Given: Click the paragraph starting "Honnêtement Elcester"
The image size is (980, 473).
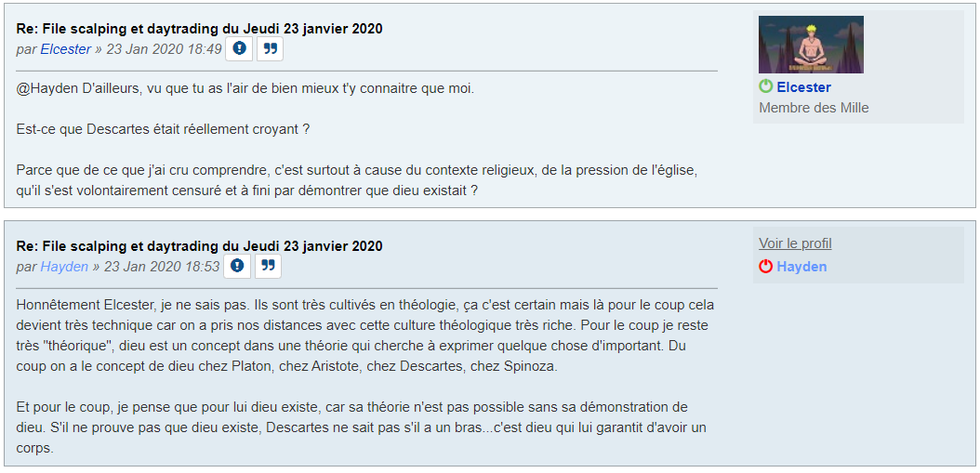Looking at the screenshot, I should click(365, 335).
